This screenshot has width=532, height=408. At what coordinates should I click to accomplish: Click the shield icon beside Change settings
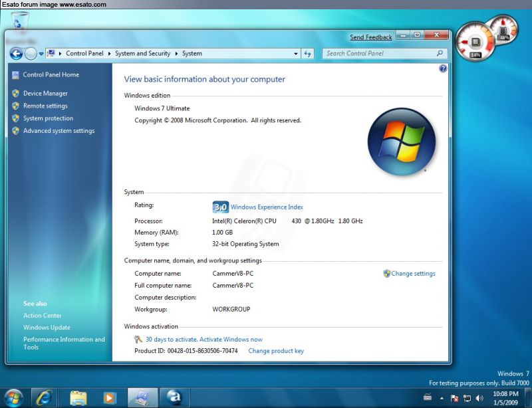click(x=387, y=273)
